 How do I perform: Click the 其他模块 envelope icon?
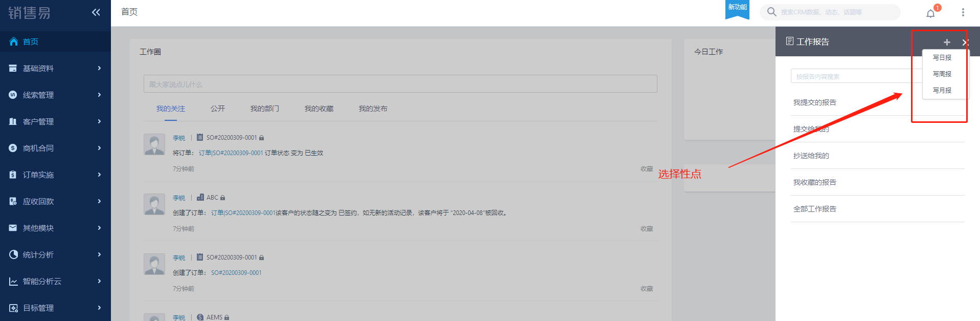click(x=13, y=228)
